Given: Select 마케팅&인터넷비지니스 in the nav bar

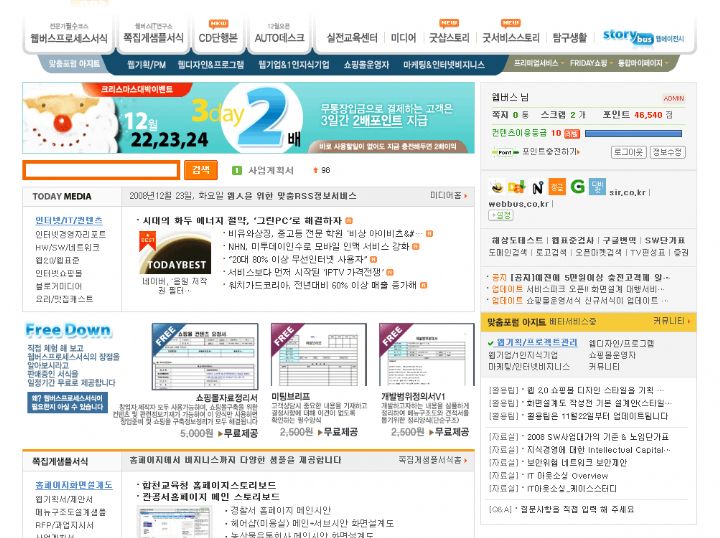Looking at the screenshot, I should (x=444, y=65).
